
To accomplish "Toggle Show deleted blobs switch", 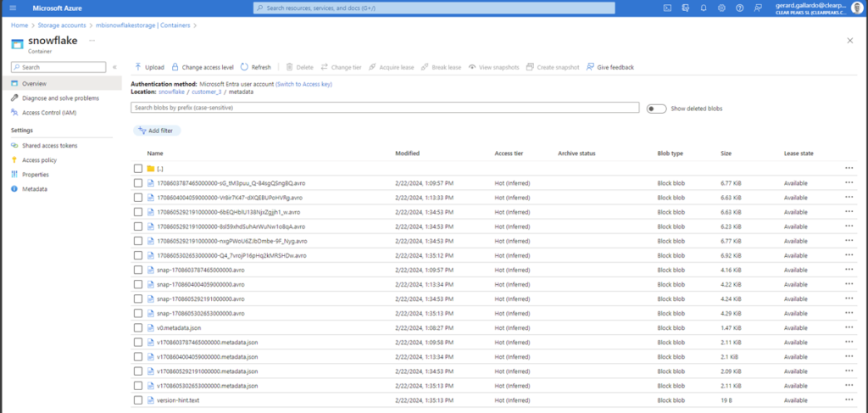I will 657,109.
